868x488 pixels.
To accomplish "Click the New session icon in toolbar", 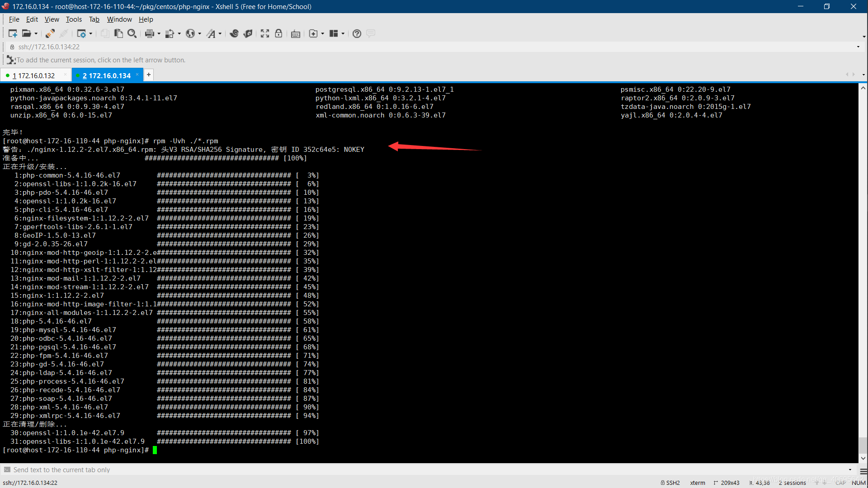I will click(13, 33).
